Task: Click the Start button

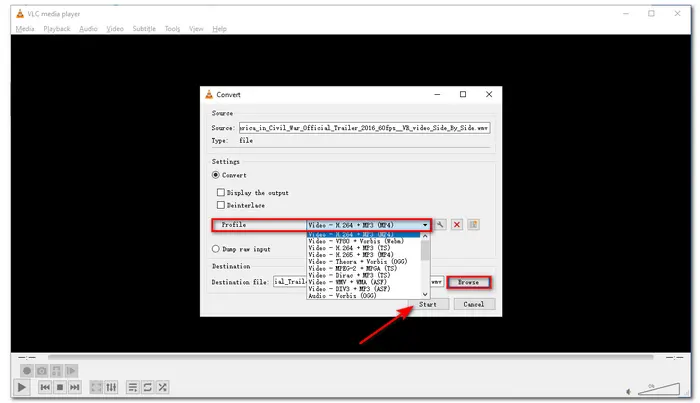Action: [x=428, y=304]
